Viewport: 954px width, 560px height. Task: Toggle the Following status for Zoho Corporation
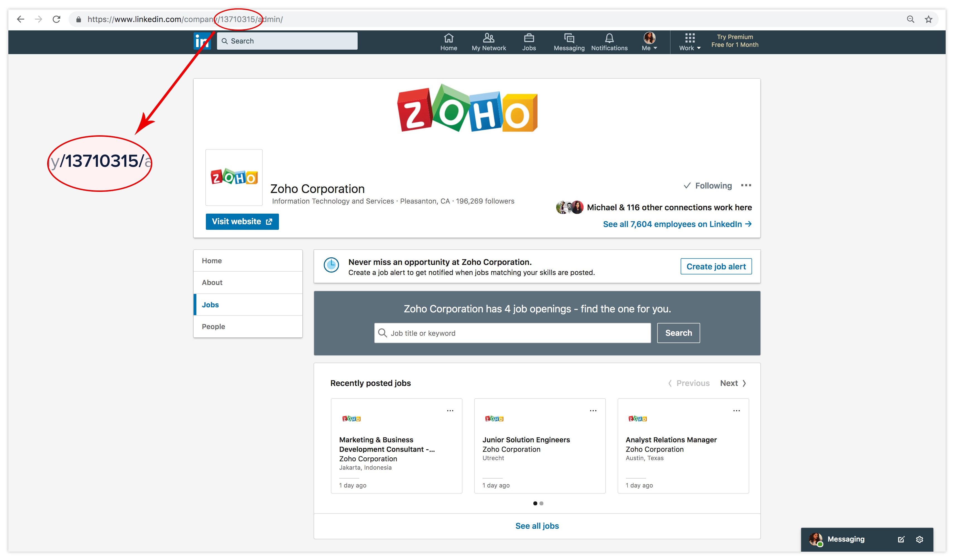707,185
